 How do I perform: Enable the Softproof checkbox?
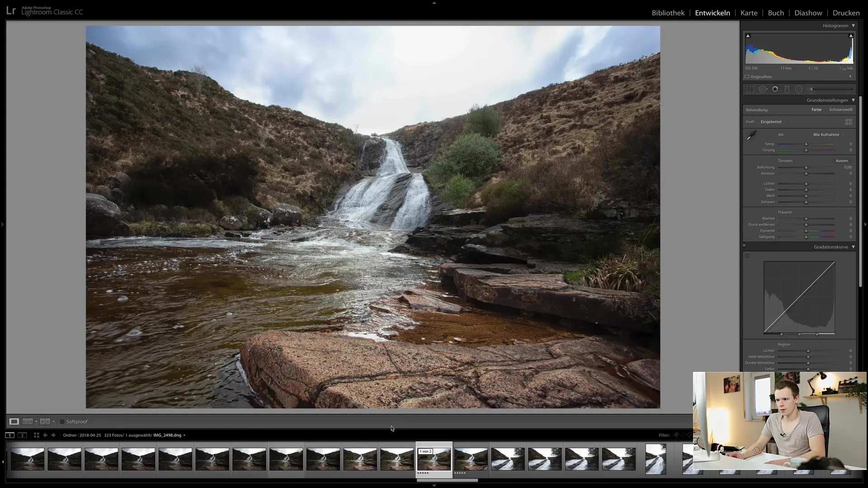click(x=62, y=422)
